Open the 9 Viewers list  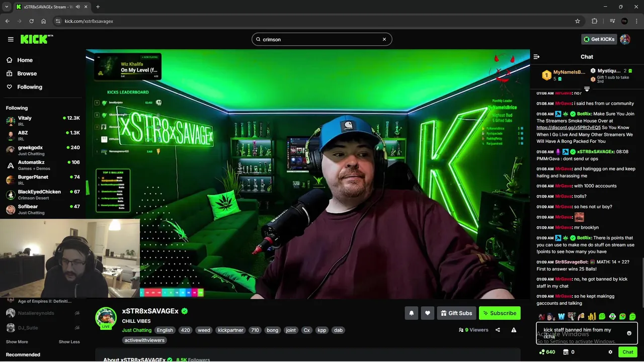473,330
